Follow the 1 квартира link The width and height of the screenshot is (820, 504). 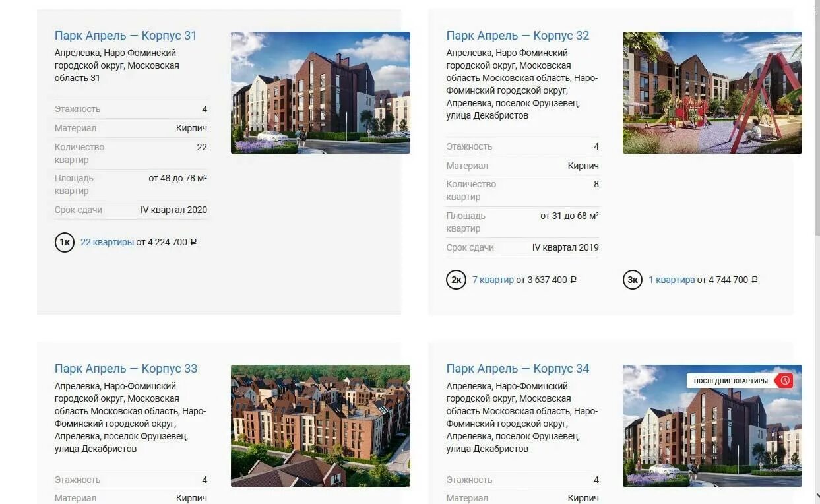click(x=672, y=280)
